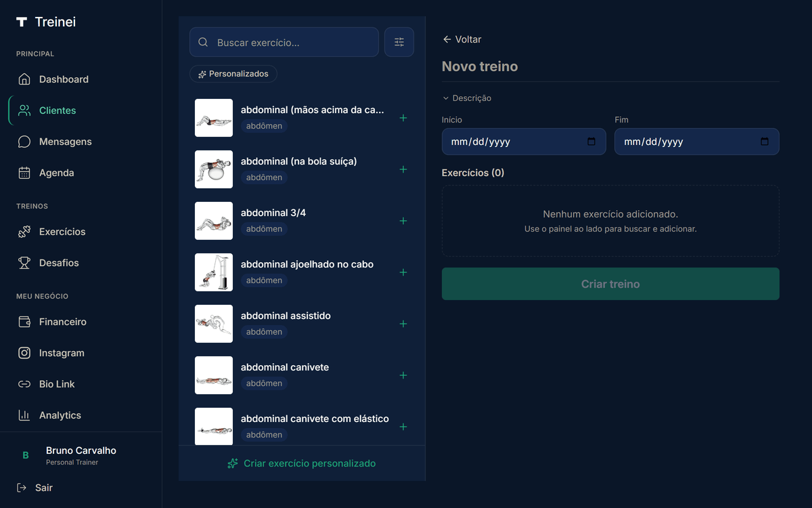The width and height of the screenshot is (812, 508).
Task: Click the Sair logout icon
Action: coord(22,488)
